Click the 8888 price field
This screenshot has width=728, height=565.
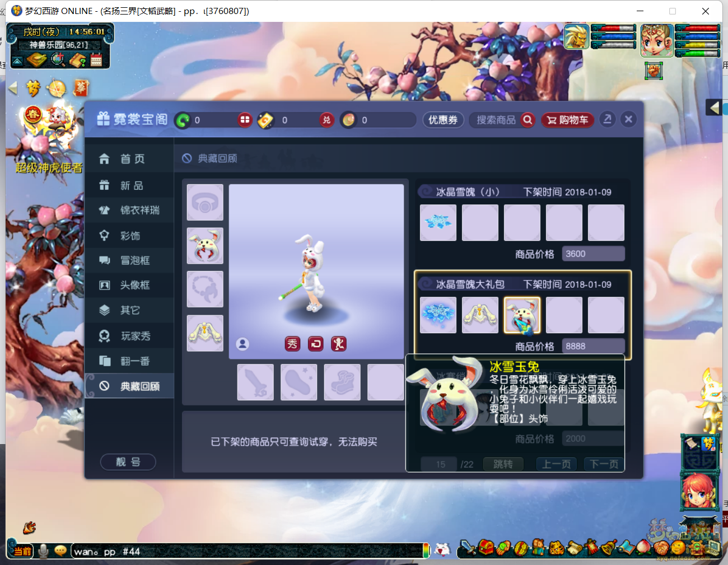tap(593, 346)
